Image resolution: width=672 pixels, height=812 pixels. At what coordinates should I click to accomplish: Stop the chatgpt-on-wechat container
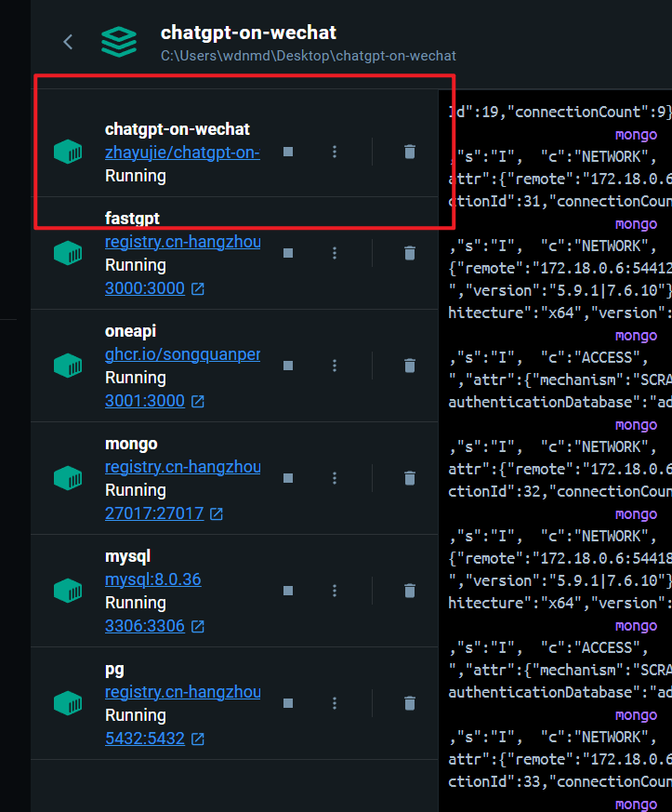[x=288, y=152]
